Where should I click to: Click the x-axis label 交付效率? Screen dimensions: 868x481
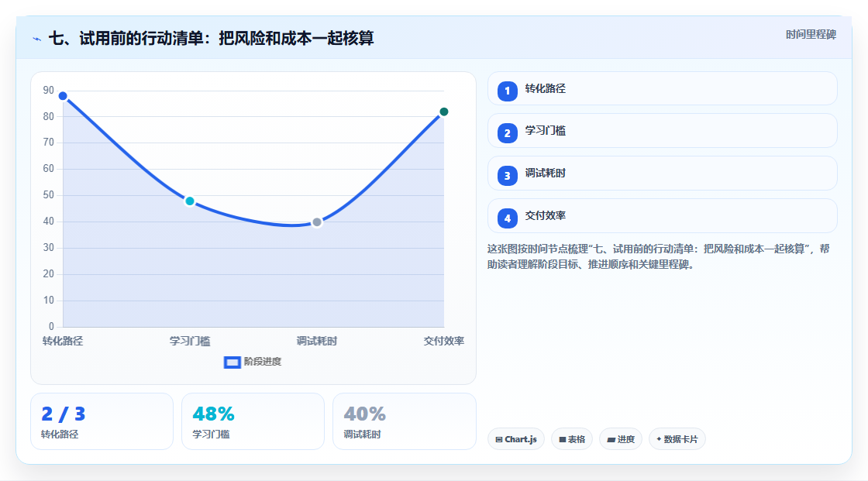pos(443,341)
